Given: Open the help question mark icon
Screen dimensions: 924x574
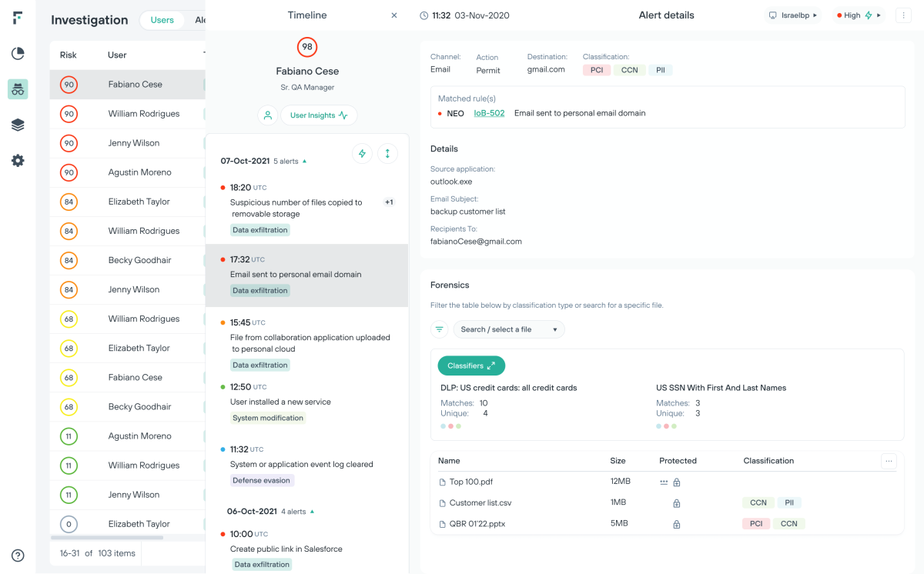Looking at the screenshot, I should coord(18,556).
